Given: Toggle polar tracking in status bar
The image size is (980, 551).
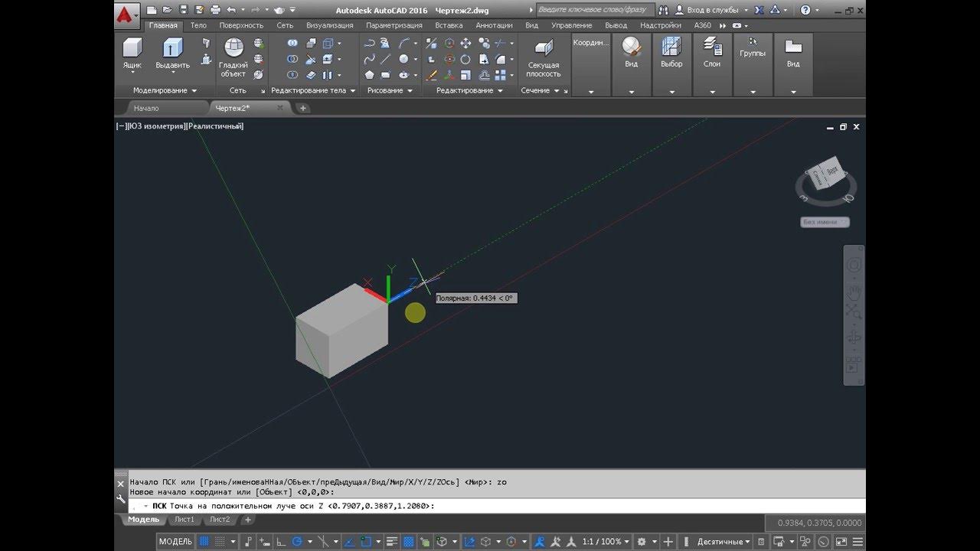Looking at the screenshot, I should click(x=297, y=542).
